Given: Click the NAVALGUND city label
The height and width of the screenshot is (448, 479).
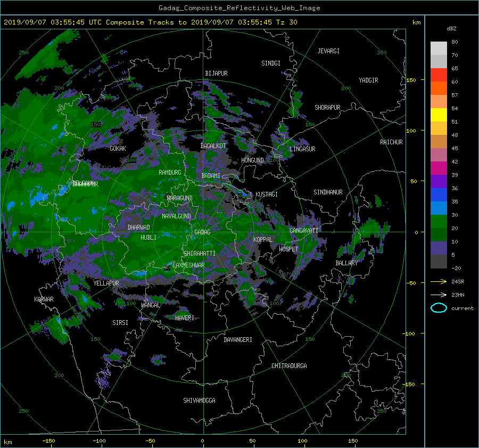Looking at the screenshot, I should point(176,216).
